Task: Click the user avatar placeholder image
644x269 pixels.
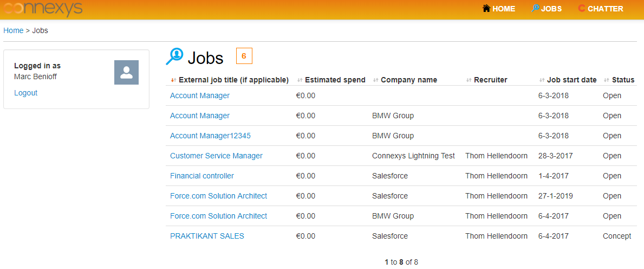Action: [x=126, y=72]
